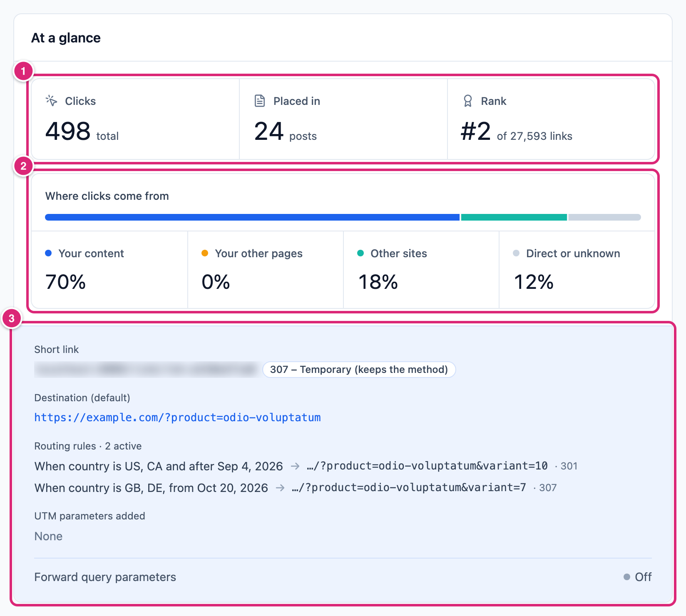
Task: Click the Clicks cursor icon
Action: (x=51, y=101)
